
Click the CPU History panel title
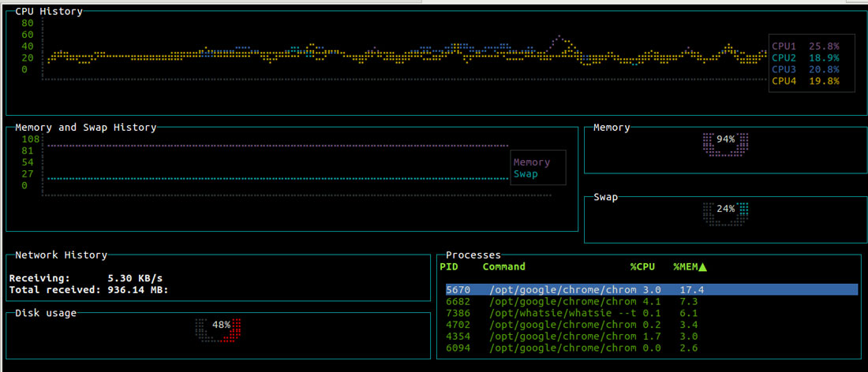coord(49,11)
